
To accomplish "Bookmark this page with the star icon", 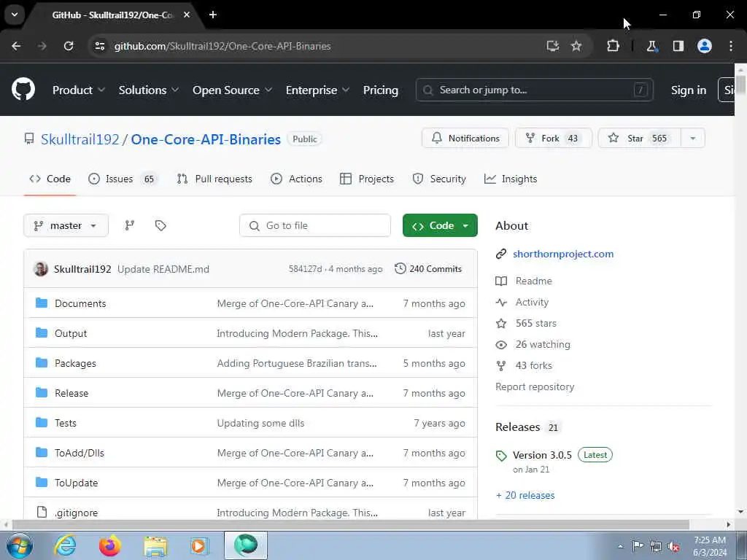I will point(576,46).
